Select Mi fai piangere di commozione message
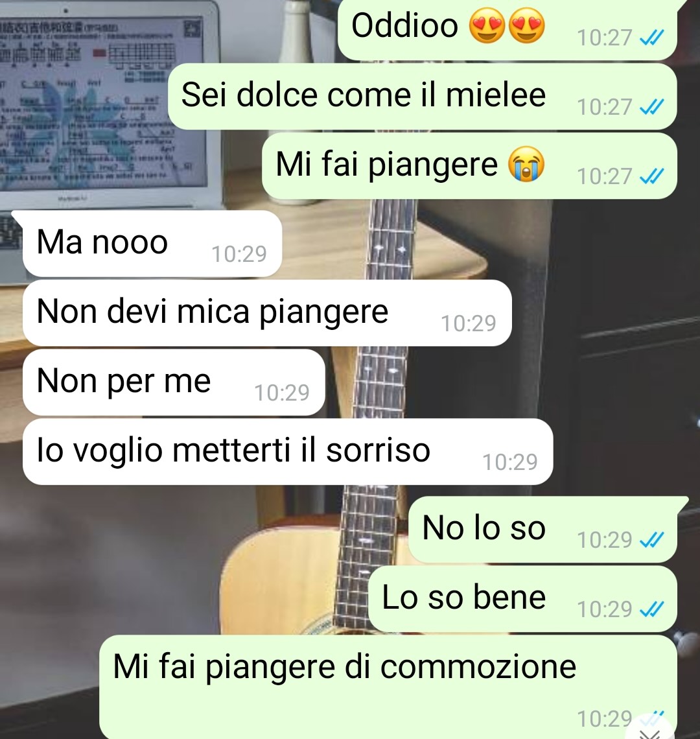700x739 pixels. pyautogui.click(x=388, y=687)
